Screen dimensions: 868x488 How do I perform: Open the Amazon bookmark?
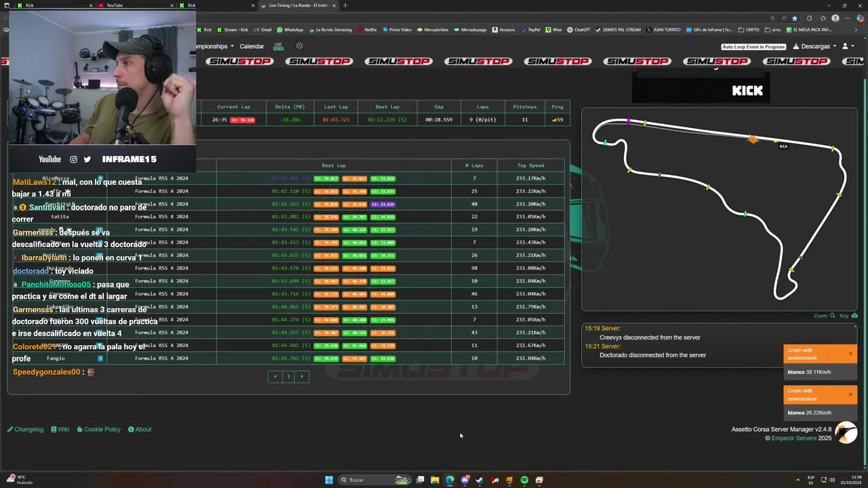[x=504, y=30]
